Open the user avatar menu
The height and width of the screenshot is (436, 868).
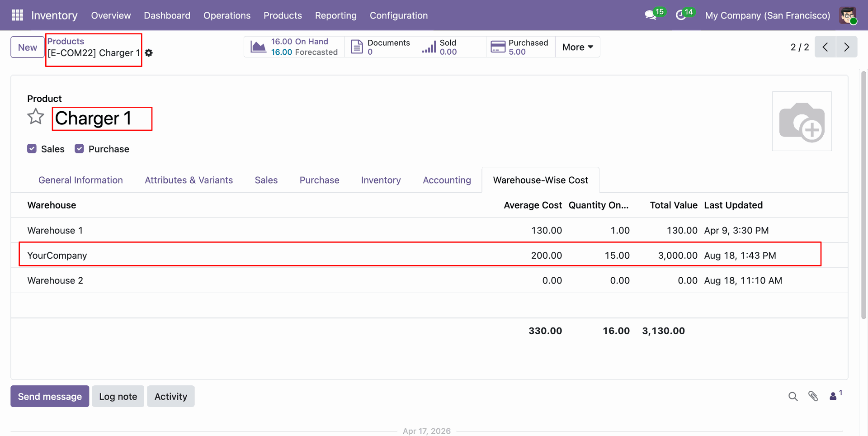pos(848,15)
